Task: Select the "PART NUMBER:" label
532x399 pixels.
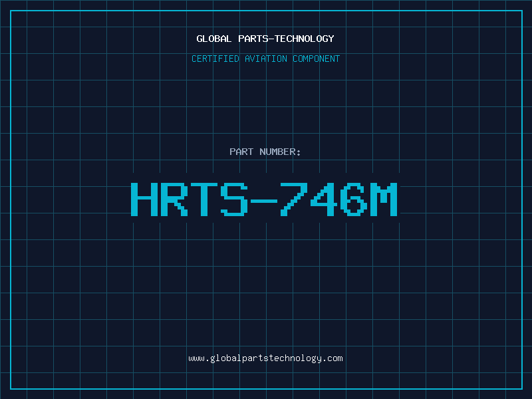Action: [x=265, y=152]
